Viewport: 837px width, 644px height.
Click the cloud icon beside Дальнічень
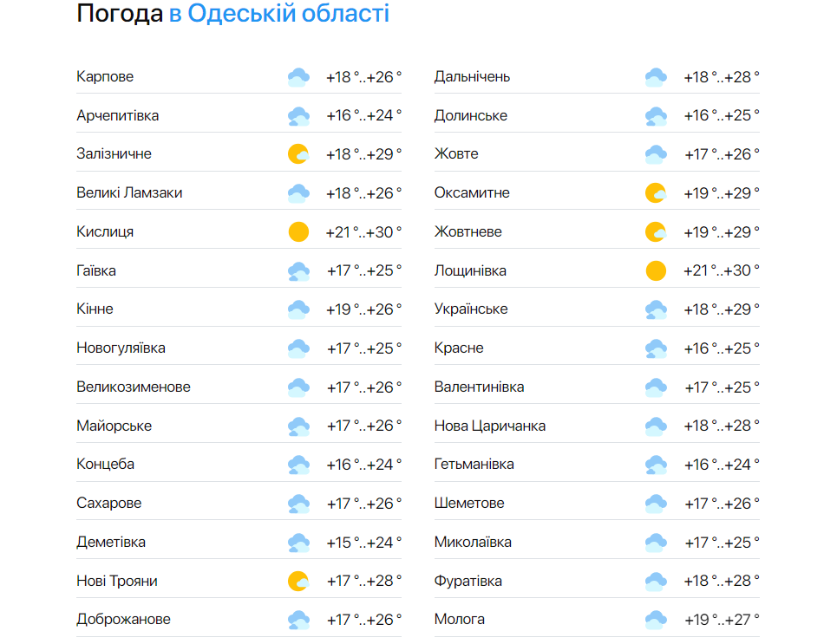click(657, 75)
